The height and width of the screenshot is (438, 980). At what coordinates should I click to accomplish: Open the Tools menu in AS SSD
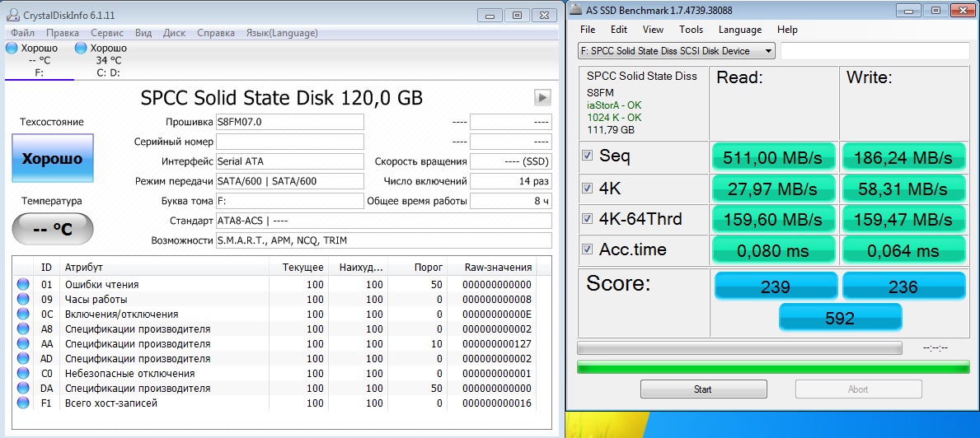[x=692, y=30]
